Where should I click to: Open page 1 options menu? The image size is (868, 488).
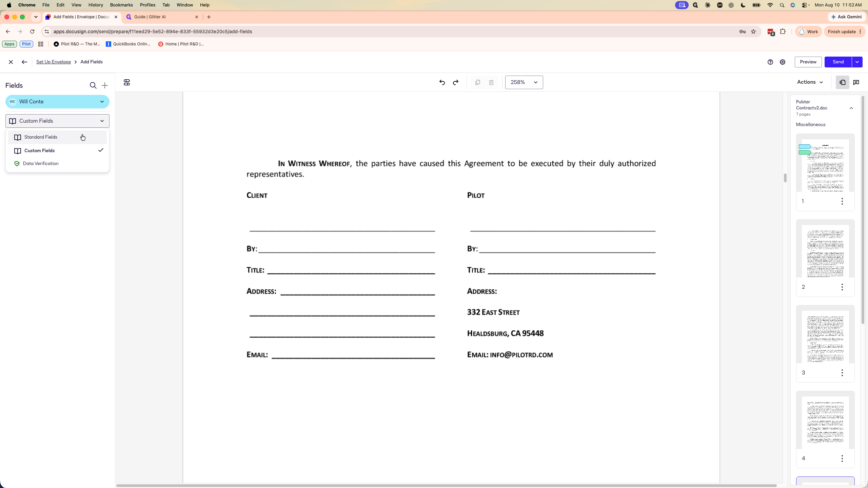[x=842, y=201]
